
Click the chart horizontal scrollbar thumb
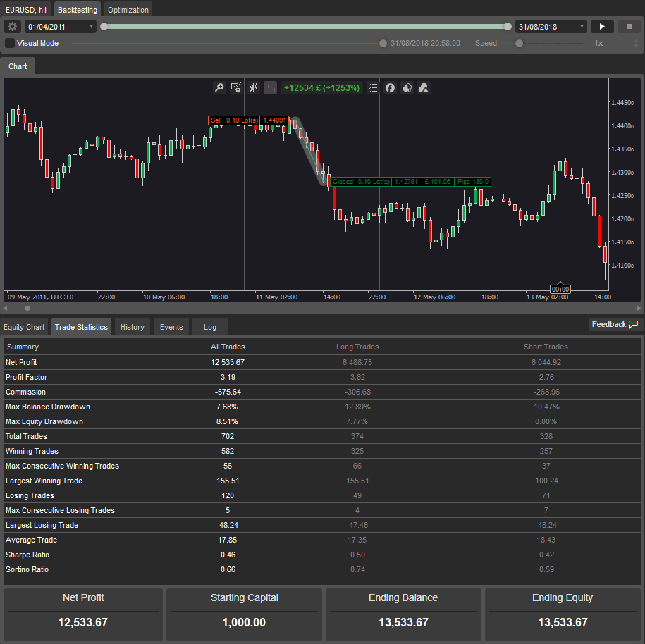27,308
